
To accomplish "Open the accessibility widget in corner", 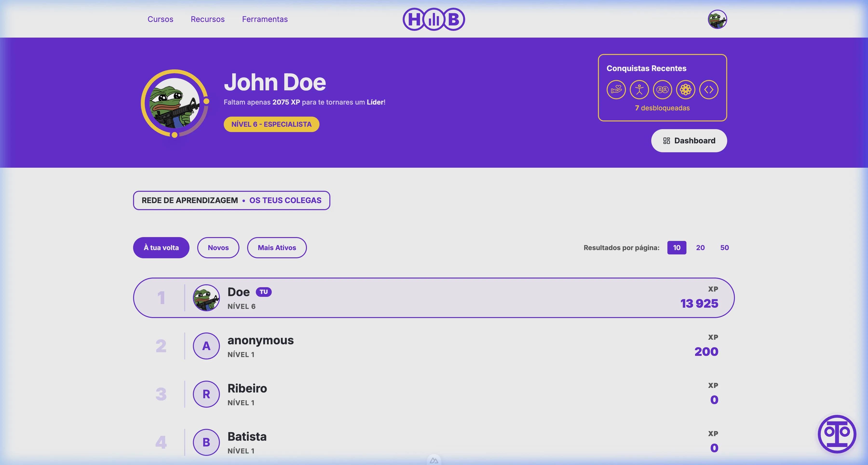I will click(837, 434).
